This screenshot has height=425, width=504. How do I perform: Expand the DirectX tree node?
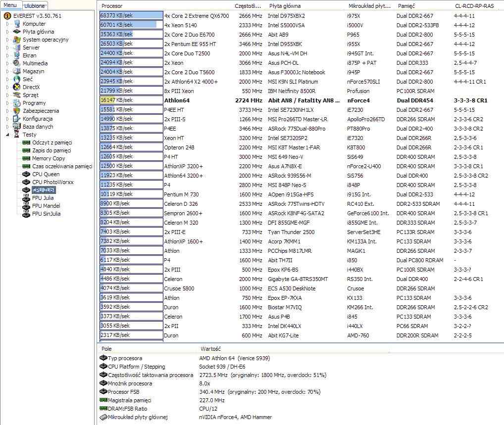(7, 87)
